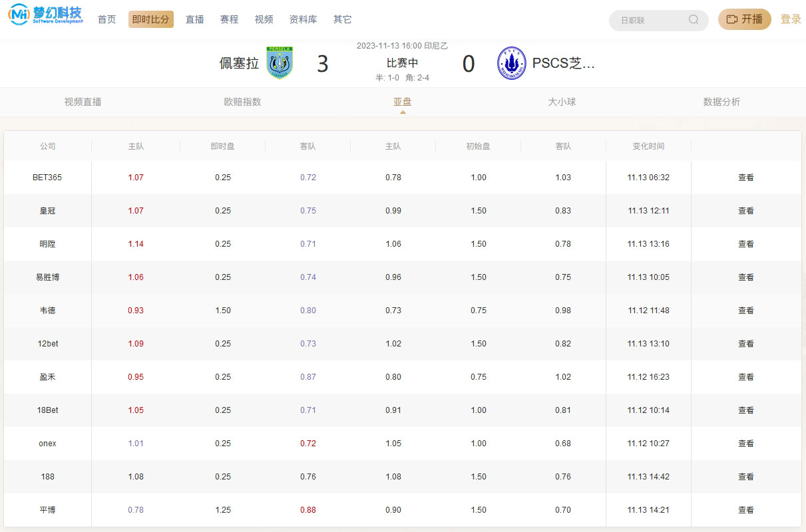Click the 12bet company name
Screen dimensions: 806x532
coord(47,344)
